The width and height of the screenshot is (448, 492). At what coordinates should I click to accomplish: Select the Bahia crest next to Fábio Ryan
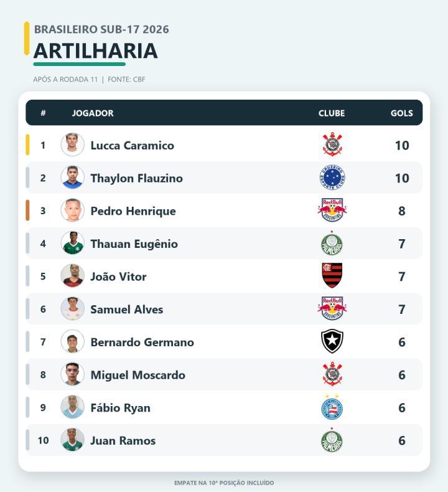[x=332, y=407]
